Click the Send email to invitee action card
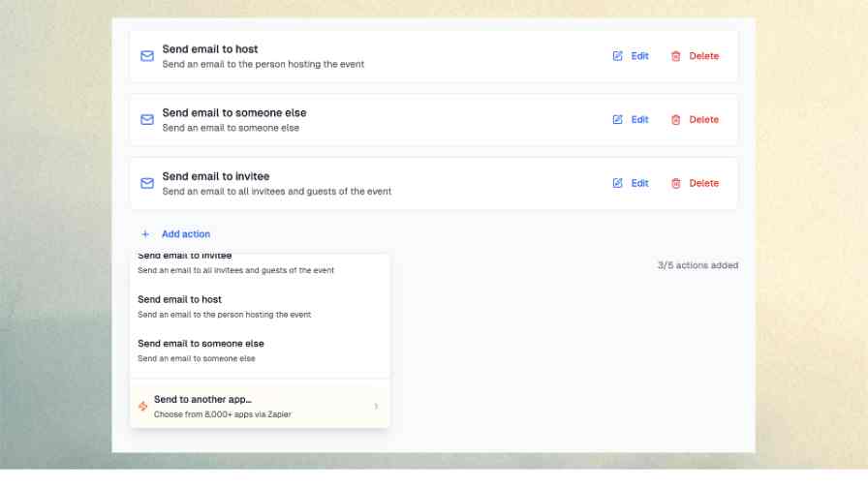 [387, 184]
